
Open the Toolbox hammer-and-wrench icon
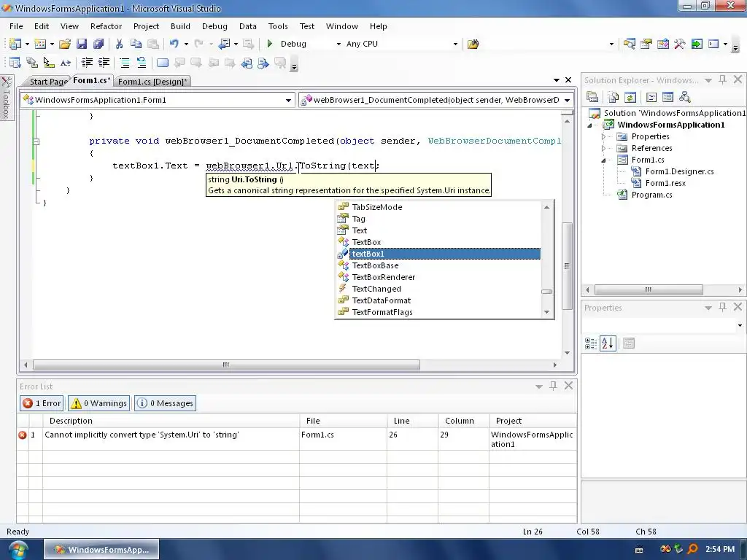[x=679, y=44]
